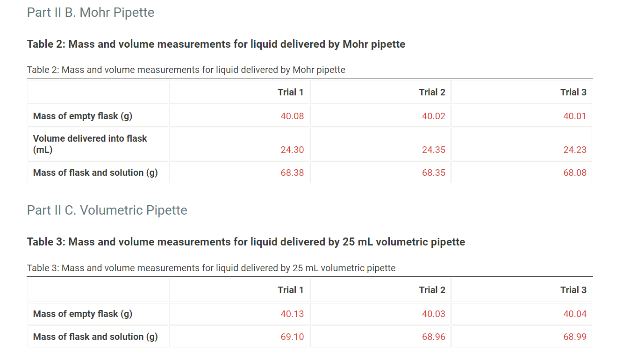
Task: Click flask and solution mass 68.08
Action: [575, 173]
